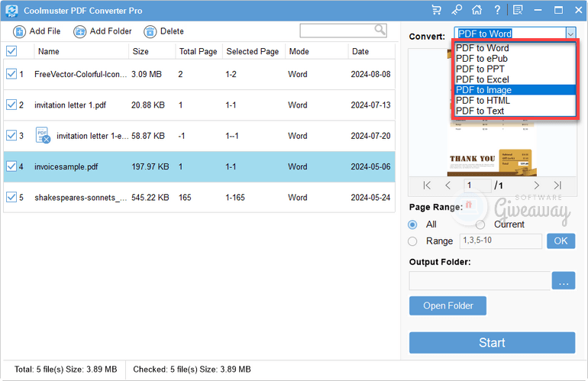Sort by Size column header
588x381 pixels.
(x=141, y=51)
